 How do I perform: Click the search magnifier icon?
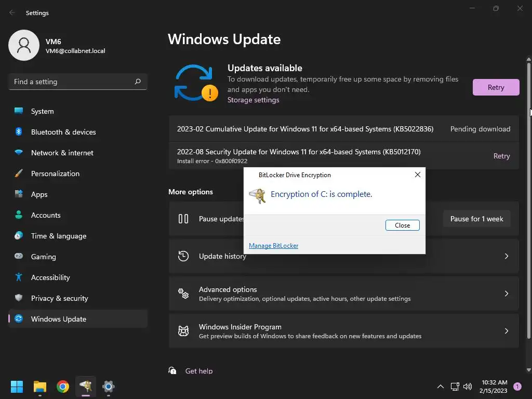[x=137, y=82]
